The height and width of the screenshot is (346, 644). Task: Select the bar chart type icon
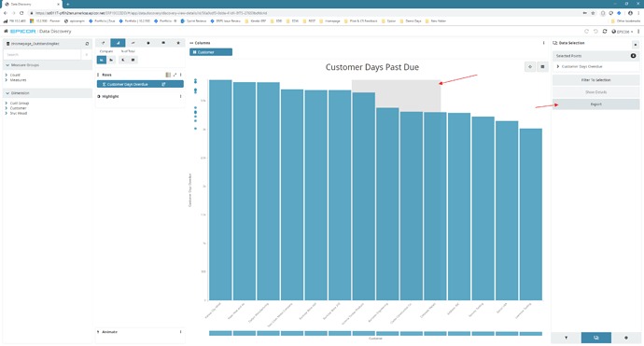[x=118, y=43]
